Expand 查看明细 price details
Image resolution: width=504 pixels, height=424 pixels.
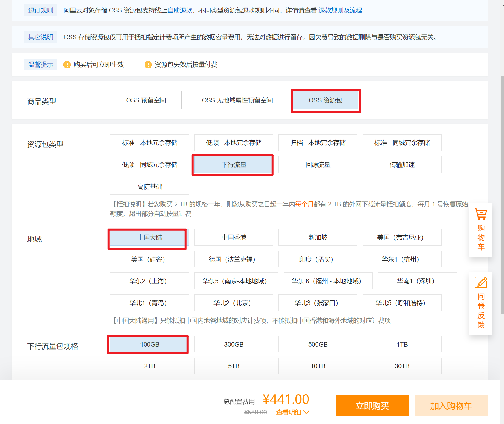[293, 412]
